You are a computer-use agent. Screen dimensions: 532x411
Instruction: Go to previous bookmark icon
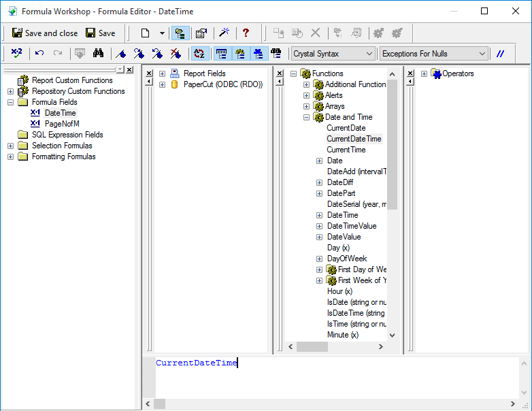pos(157,53)
